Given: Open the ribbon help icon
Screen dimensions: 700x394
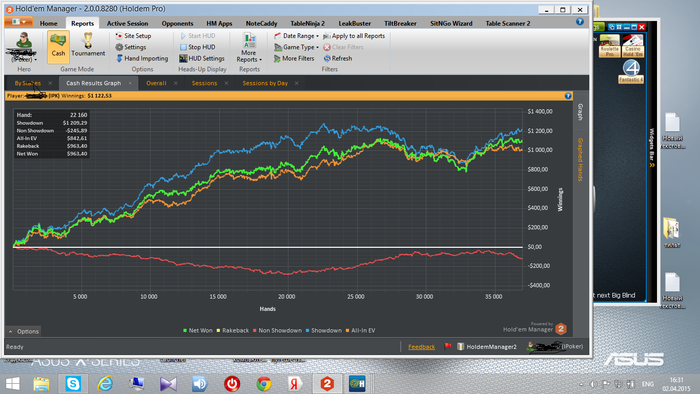Looking at the screenshot, I should click(579, 21).
